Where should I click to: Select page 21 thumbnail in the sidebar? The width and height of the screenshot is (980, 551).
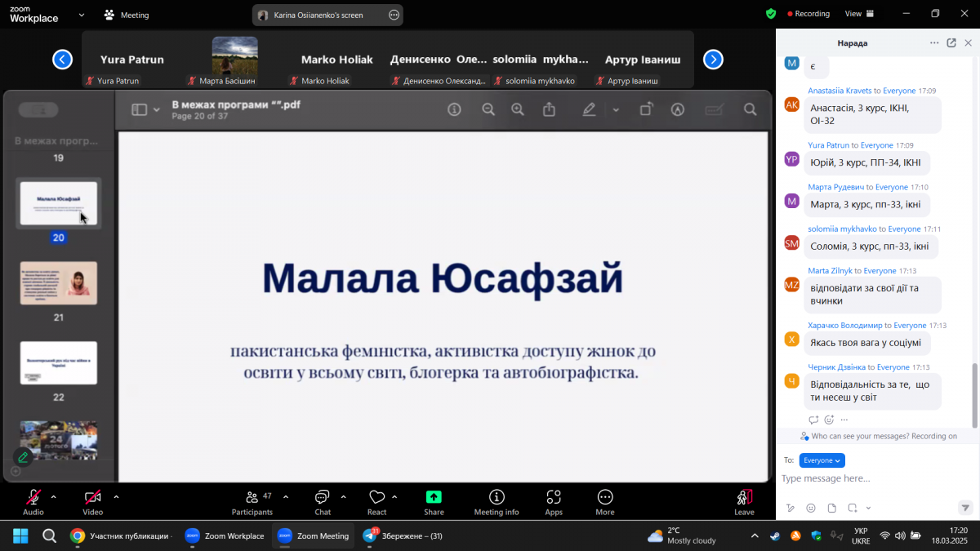pyautogui.click(x=58, y=282)
